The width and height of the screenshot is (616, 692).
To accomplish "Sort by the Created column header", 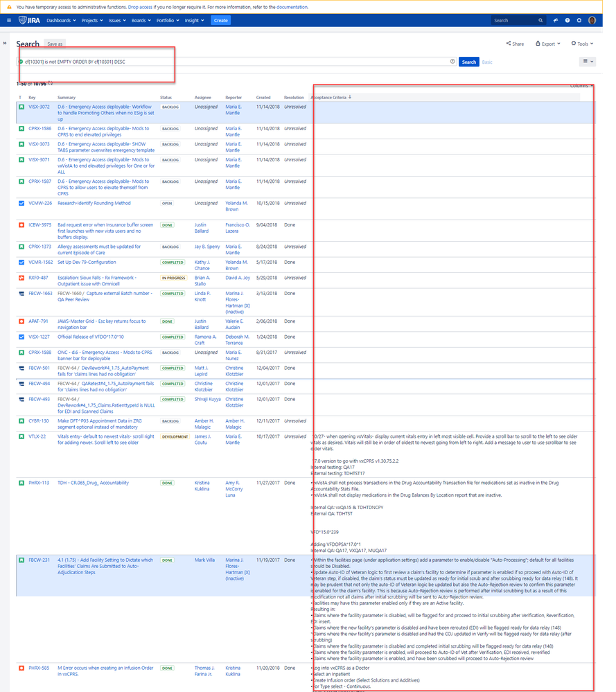I will [x=263, y=98].
